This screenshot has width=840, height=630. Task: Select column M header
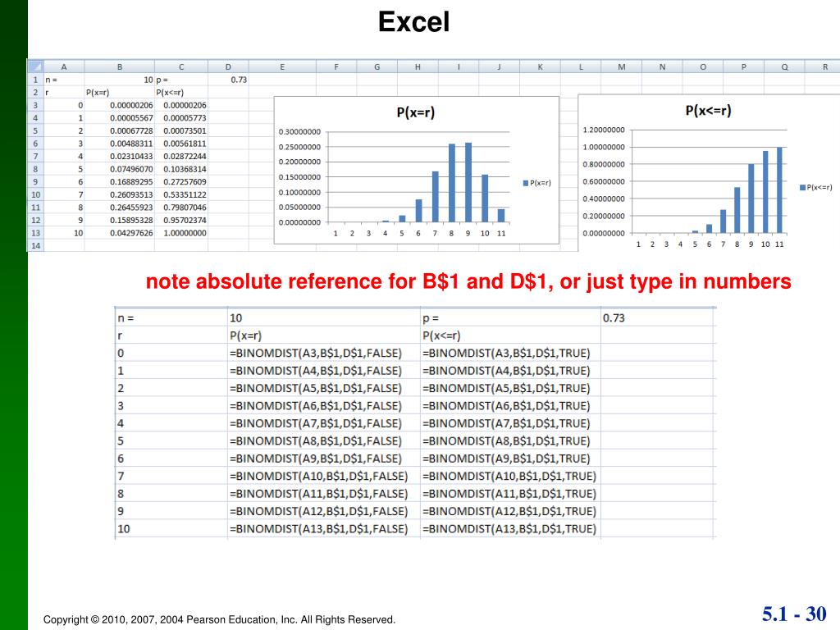pos(622,67)
